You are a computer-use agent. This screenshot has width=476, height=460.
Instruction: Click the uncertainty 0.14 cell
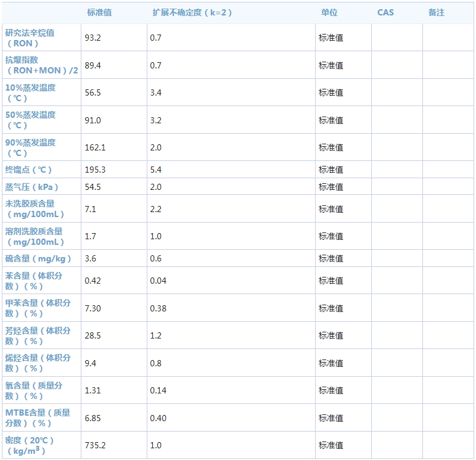[158, 390]
